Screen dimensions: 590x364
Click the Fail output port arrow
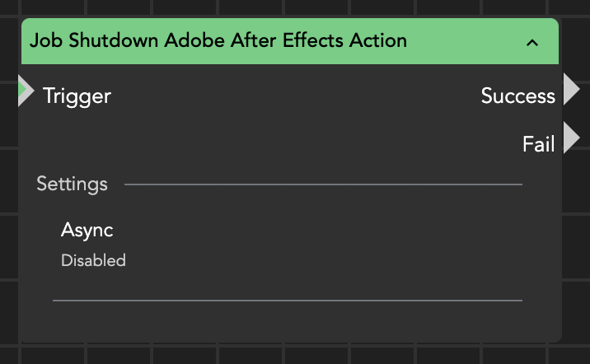pyautogui.click(x=571, y=138)
